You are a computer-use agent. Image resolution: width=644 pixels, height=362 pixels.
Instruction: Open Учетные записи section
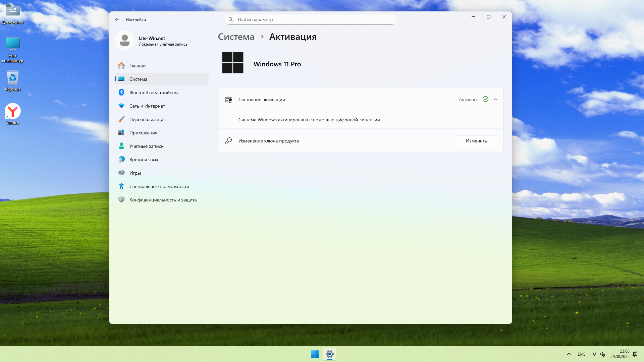[x=146, y=146]
